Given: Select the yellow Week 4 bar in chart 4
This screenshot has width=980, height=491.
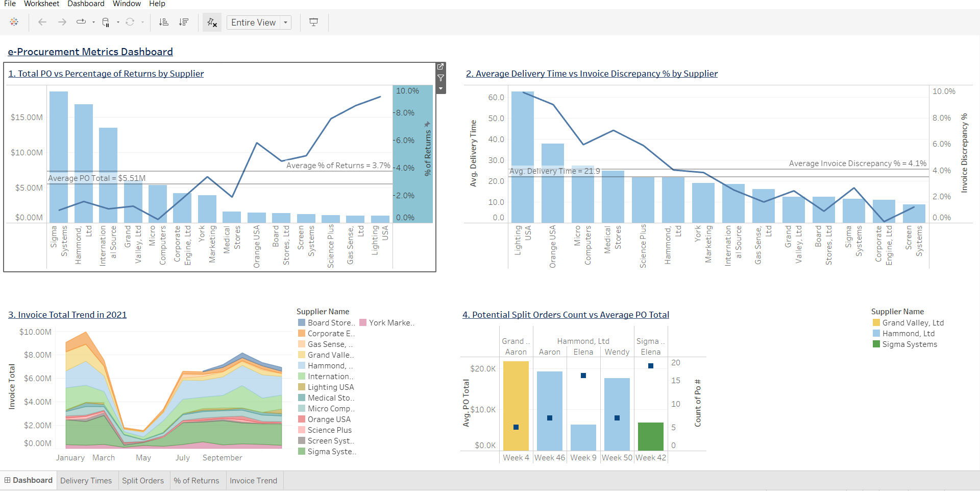Looking at the screenshot, I should (516, 406).
